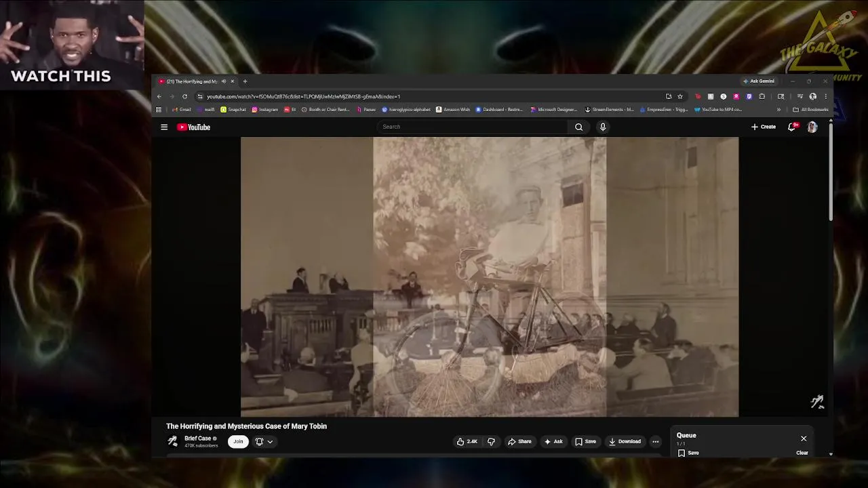Image resolution: width=868 pixels, height=488 pixels.
Task: Open the All Bookmarks folder
Action: tap(810, 110)
